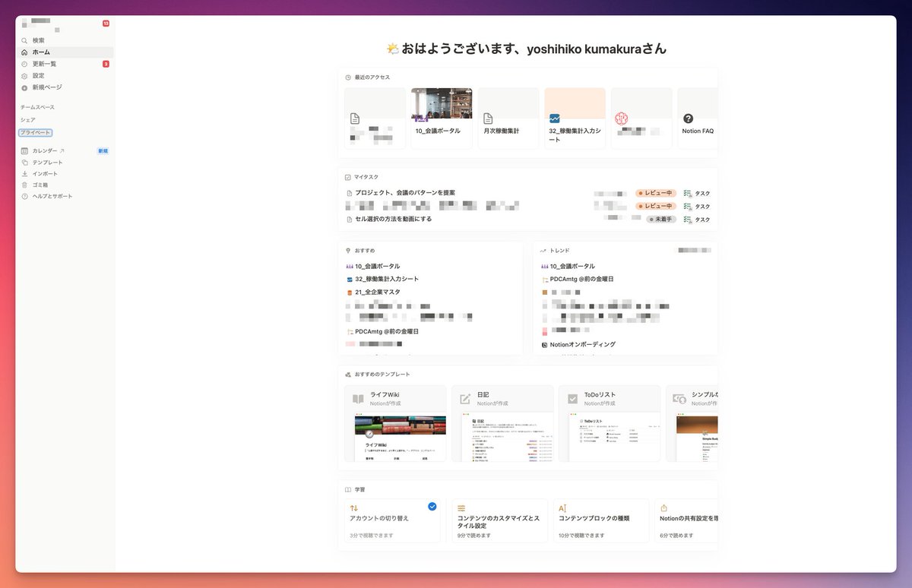Expand the チームスペース sidebar section
Image resolution: width=912 pixels, height=588 pixels.
pos(37,107)
